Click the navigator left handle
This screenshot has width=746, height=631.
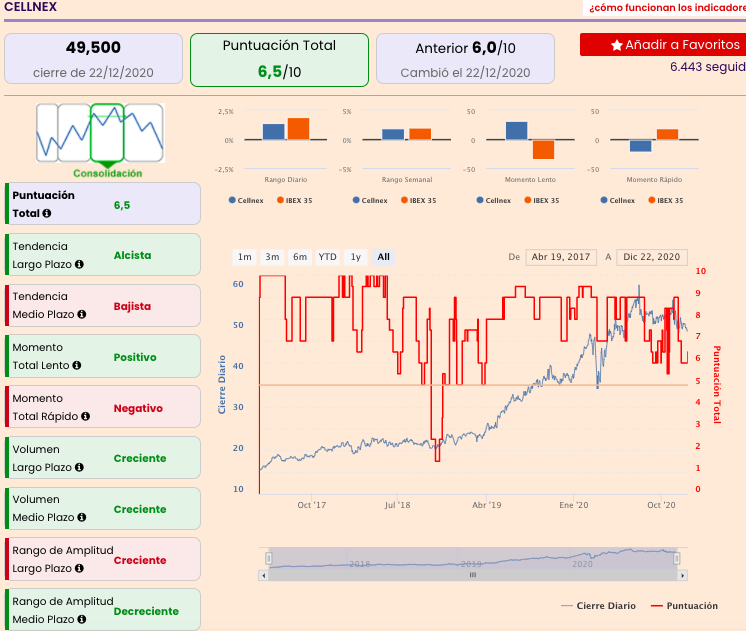pyautogui.click(x=269, y=558)
